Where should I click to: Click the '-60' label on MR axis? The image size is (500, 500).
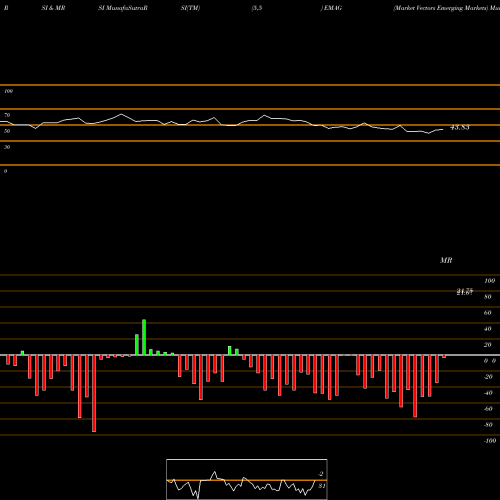(x=488, y=409)
